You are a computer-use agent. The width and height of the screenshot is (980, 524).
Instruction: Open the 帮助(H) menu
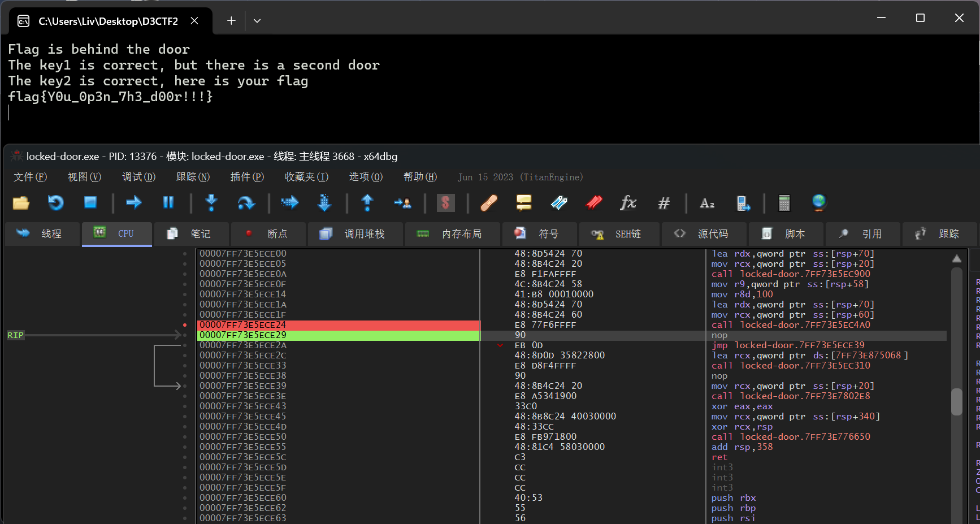(420, 177)
